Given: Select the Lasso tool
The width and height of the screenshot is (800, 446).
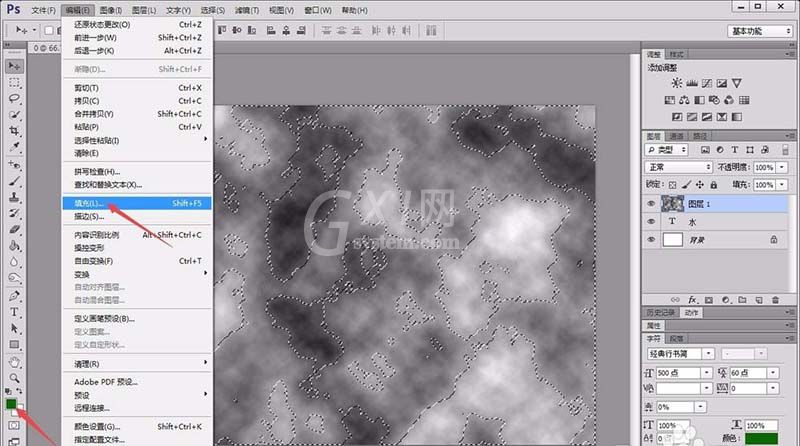Looking at the screenshot, I should coord(14,98).
